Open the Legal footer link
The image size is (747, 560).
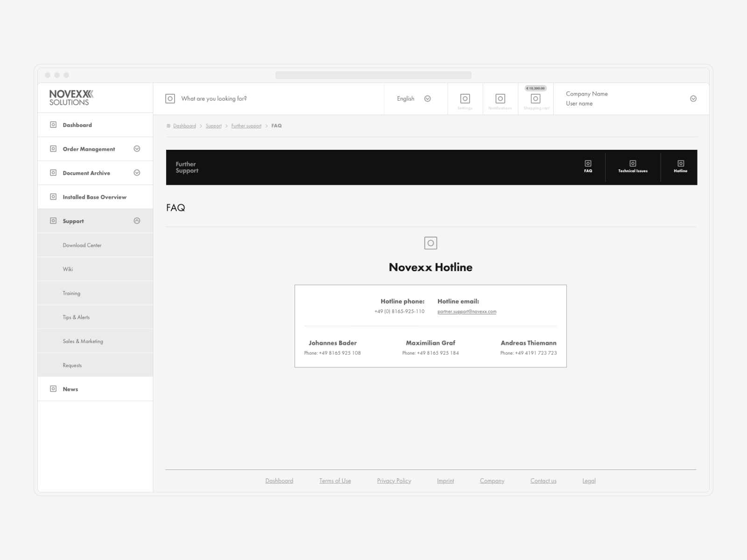click(x=589, y=481)
